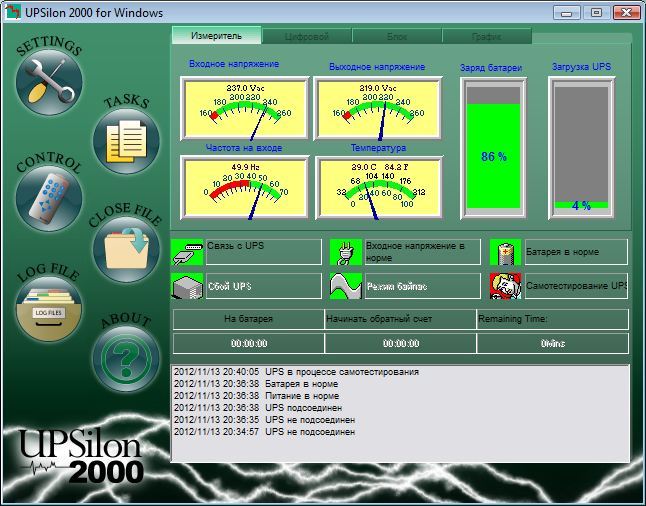Click the Remaining Time header cell
This screenshot has height=506, width=646.
tap(552, 319)
